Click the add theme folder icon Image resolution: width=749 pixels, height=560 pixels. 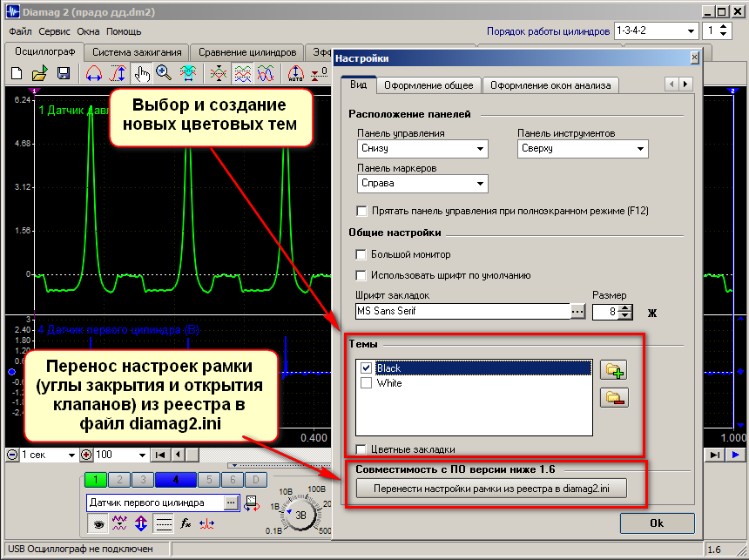pos(614,370)
